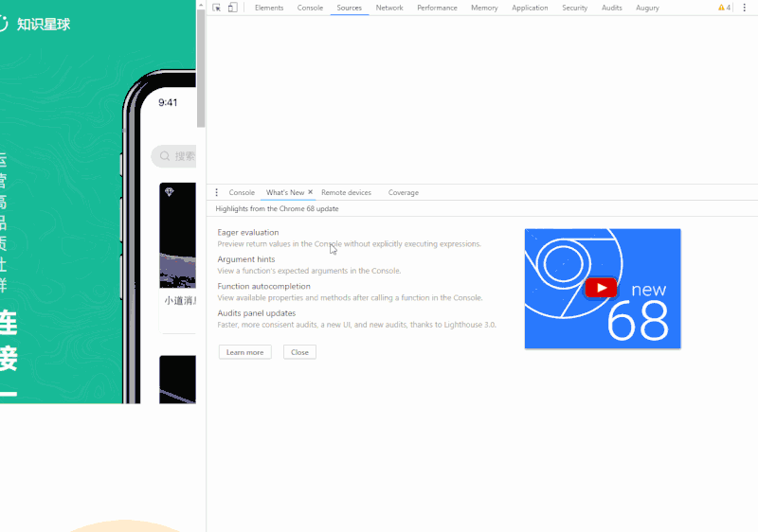Open the drawer more-tools dots menu
This screenshot has width=758, height=532.
pyautogui.click(x=217, y=192)
